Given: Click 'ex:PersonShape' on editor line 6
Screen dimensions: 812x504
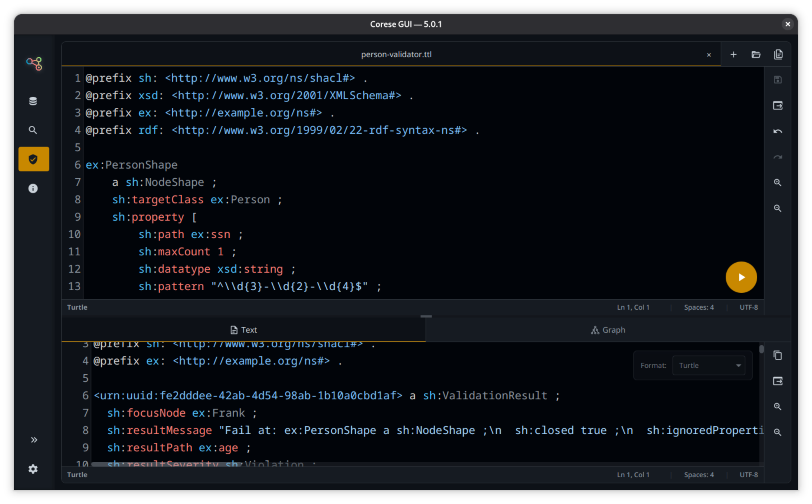Looking at the screenshot, I should click(x=132, y=165).
